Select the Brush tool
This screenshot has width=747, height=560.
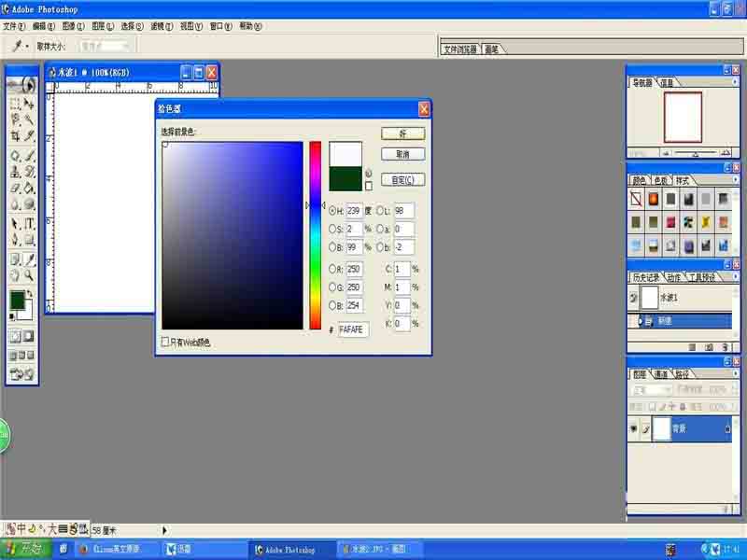[29, 155]
